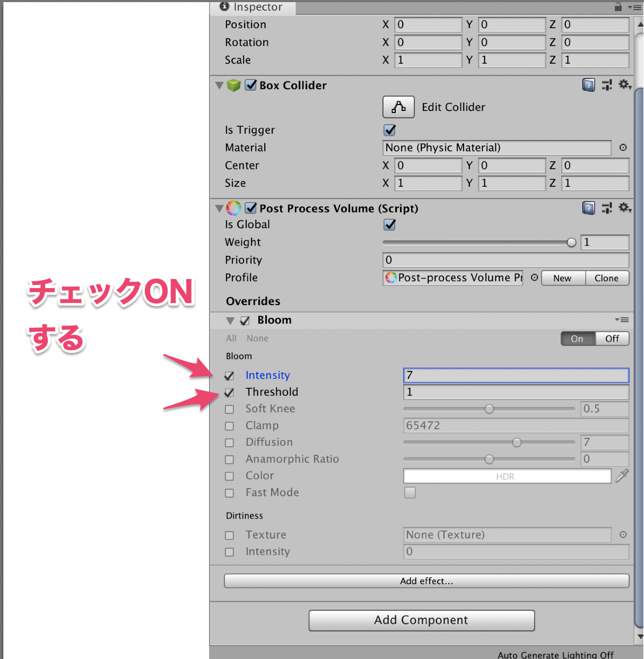Click the Post Process Volume script icon
Viewport: 644px width, 659px height.
coord(234,208)
